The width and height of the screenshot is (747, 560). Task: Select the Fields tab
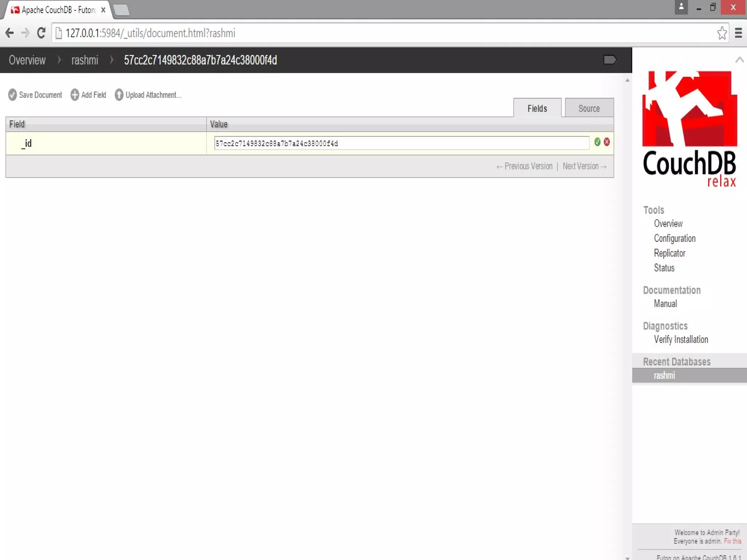[537, 108]
